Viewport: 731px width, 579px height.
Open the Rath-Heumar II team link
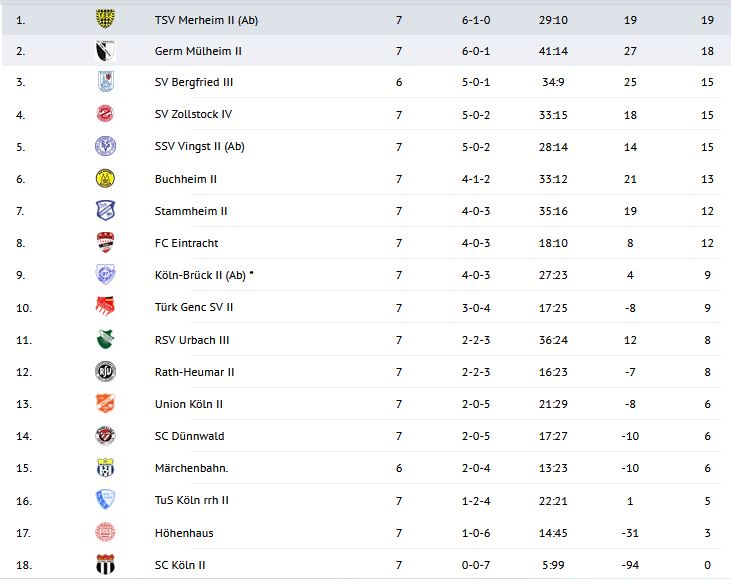click(x=195, y=372)
